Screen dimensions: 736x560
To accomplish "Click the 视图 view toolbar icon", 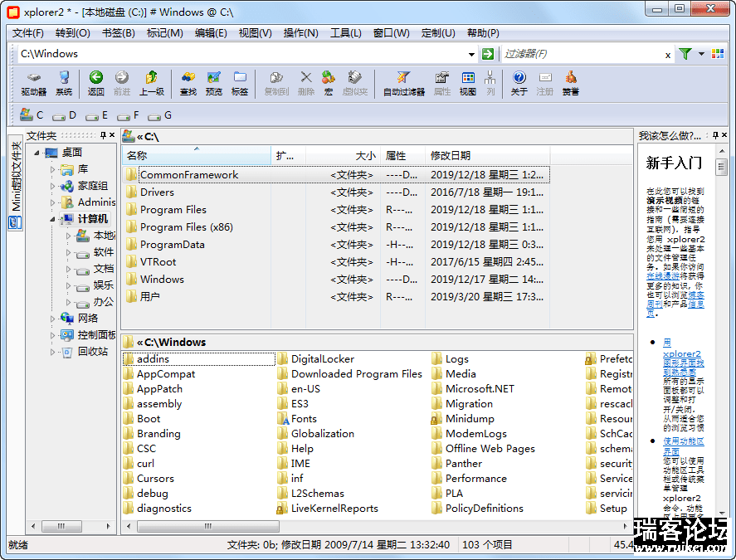I will (468, 83).
